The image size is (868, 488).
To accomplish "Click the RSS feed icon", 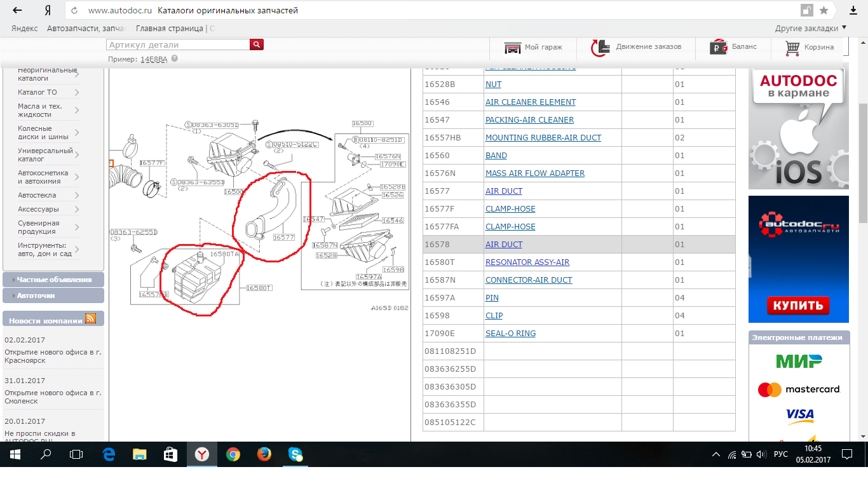I will click(90, 319).
